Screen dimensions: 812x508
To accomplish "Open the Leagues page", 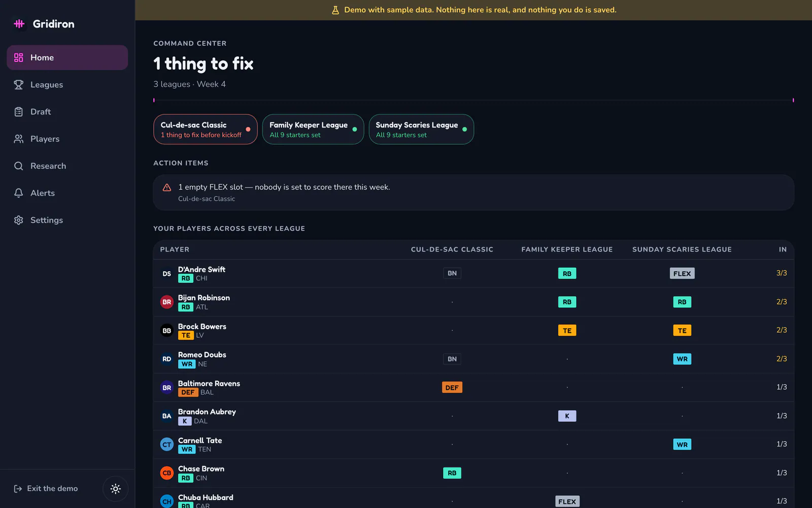I will (x=67, y=85).
